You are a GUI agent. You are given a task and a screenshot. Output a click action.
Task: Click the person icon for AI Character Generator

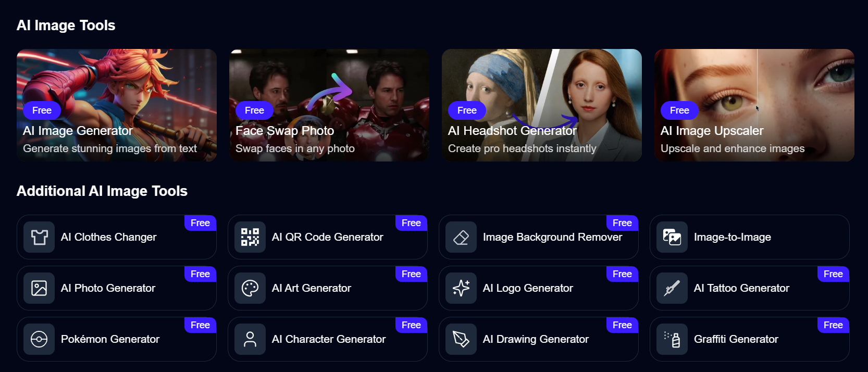(x=250, y=339)
